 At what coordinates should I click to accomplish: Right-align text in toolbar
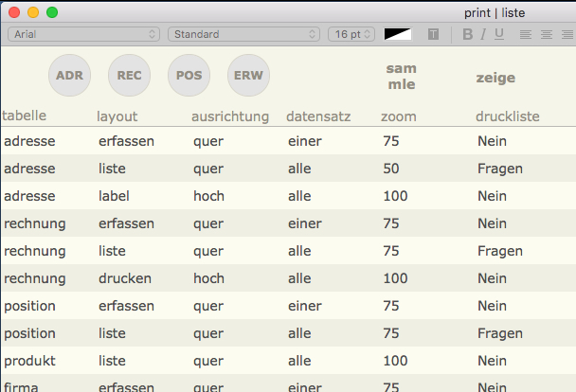click(566, 34)
